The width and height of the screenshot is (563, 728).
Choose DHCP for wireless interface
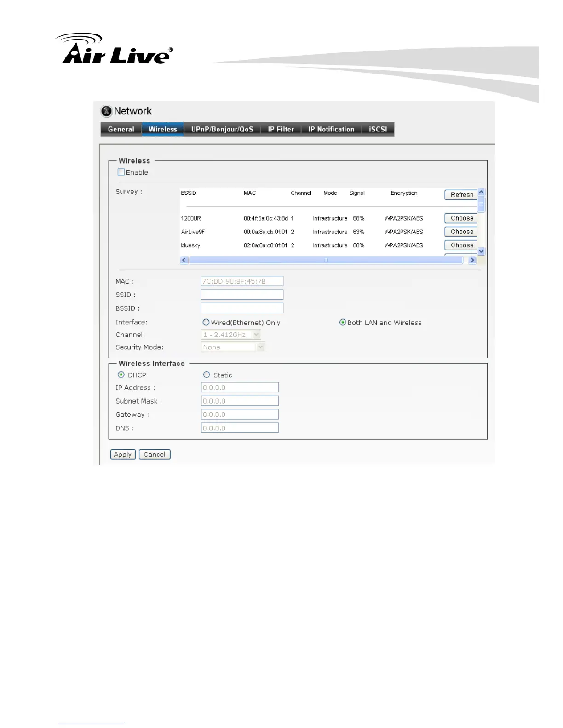pyautogui.click(x=121, y=375)
